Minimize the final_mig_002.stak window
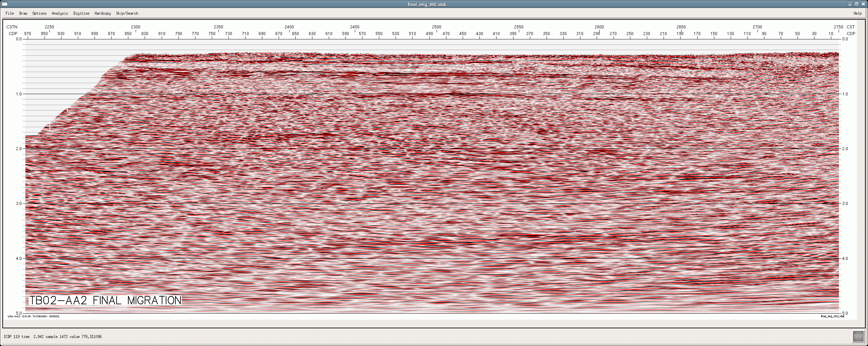868x346 pixels. click(850, 4)
